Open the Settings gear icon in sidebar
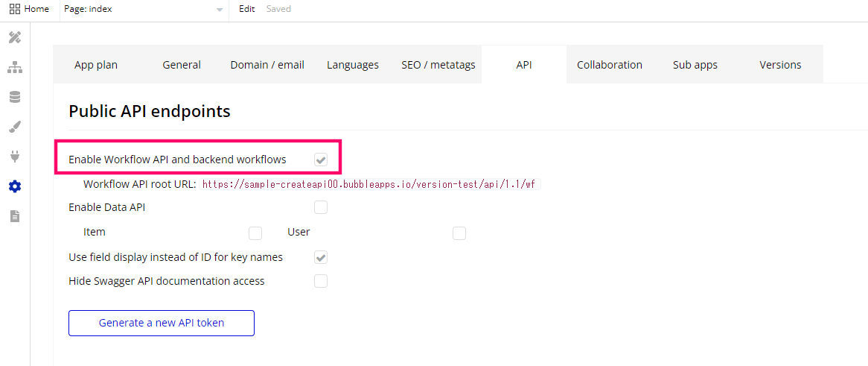 [x=15, y=187]
